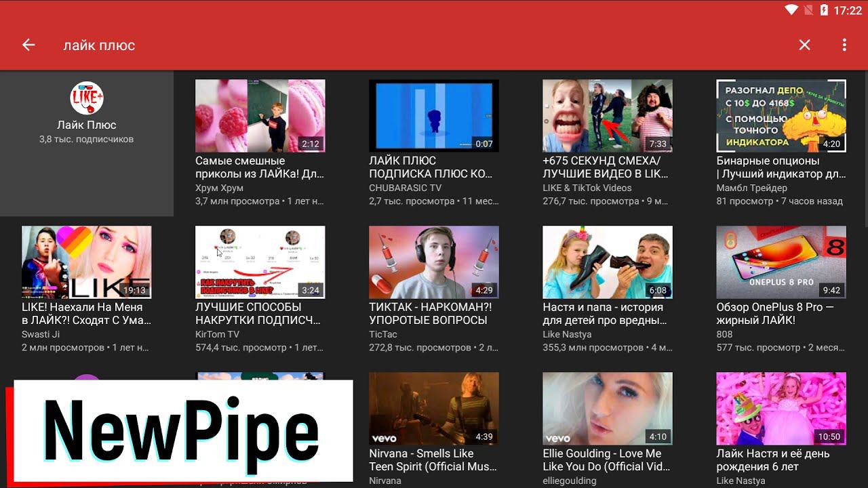This screenshot has width=868, height=488.
Task: Play the pink macarons thumbnail video 2:12
Action: click(x=260, y=116)
